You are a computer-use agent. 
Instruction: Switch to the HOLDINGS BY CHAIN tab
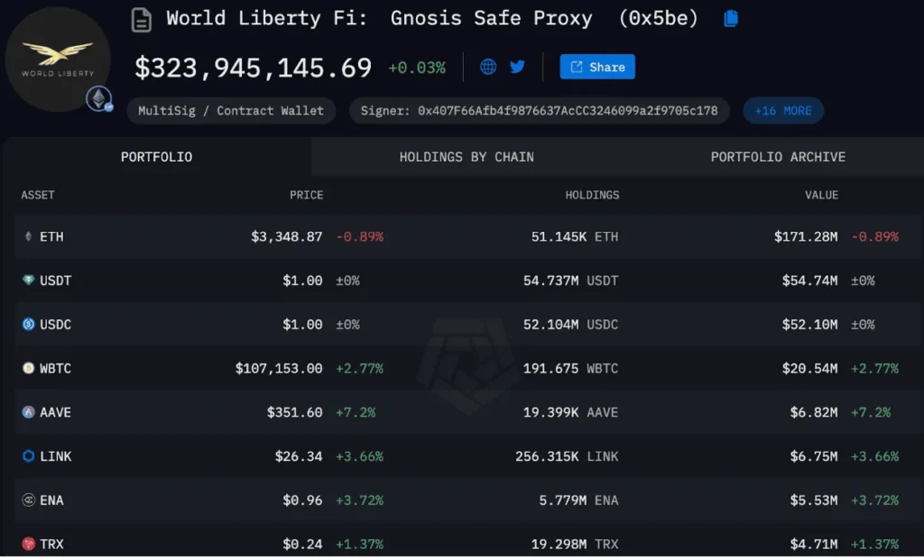467,156
